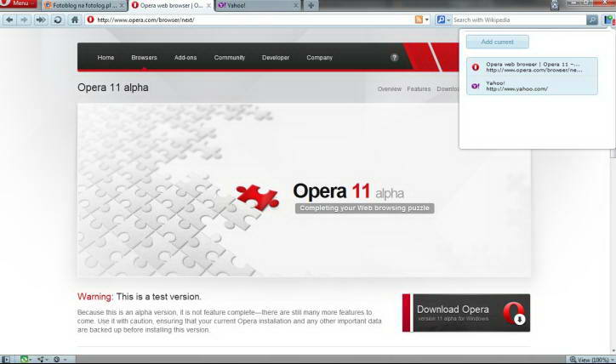Viewport: 616px width, 364px height.
Task: Open Add-ons in site navigation
Action: coord(185,57)
